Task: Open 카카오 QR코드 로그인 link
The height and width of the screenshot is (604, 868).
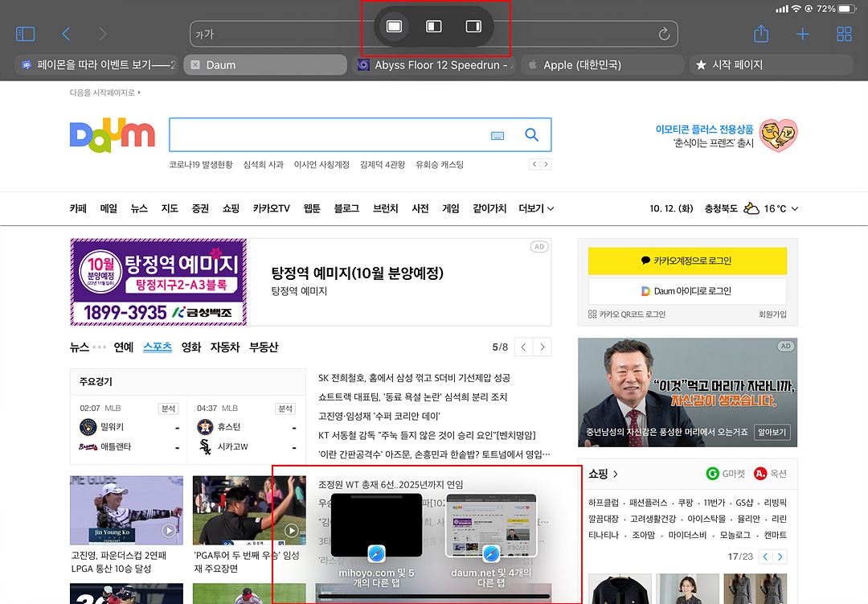Action: (627, 314)
